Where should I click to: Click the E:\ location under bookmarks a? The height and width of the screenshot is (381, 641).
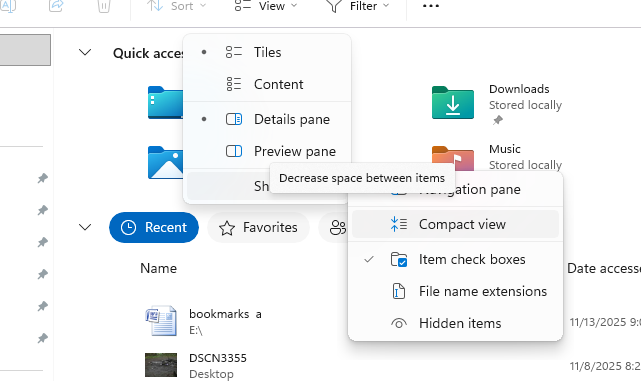point(196,330)
